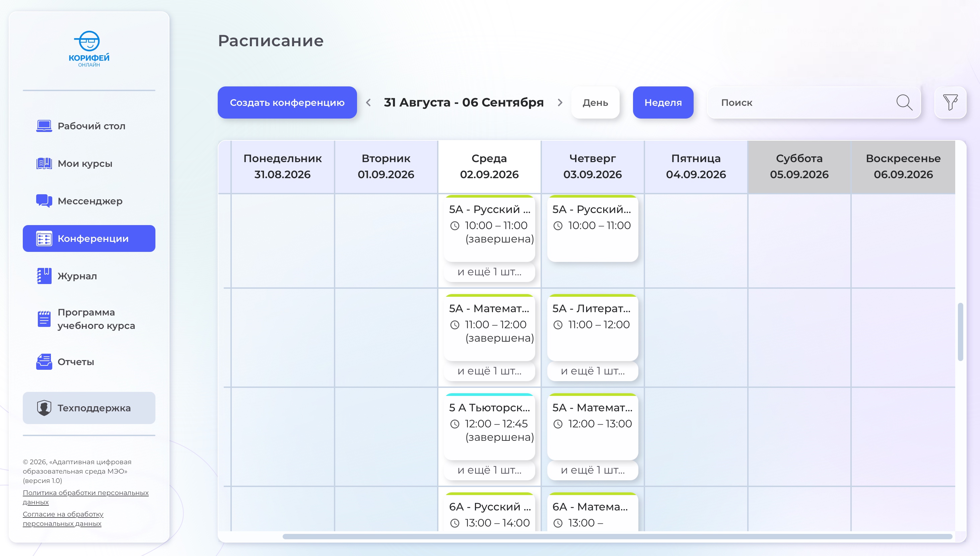Click Воскресенье 06.09.2026 column header
The height and width of the screenshot is (556, 980).
point(903,166)
